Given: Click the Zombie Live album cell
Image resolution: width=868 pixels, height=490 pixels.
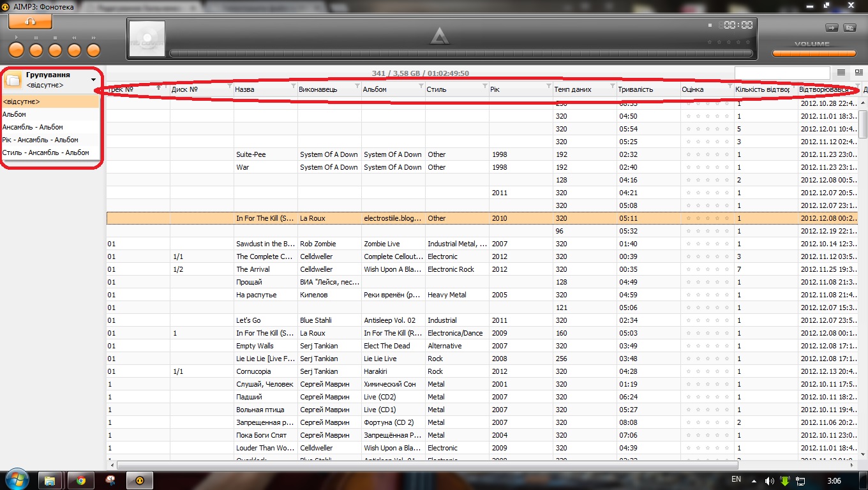Looking at the screenshot, I should click(393, 244).
